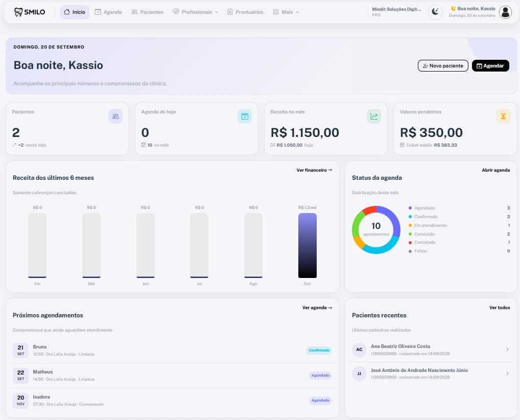Expand the Mais dropdown menu
520x420 pixels.
tap(286, 12)
